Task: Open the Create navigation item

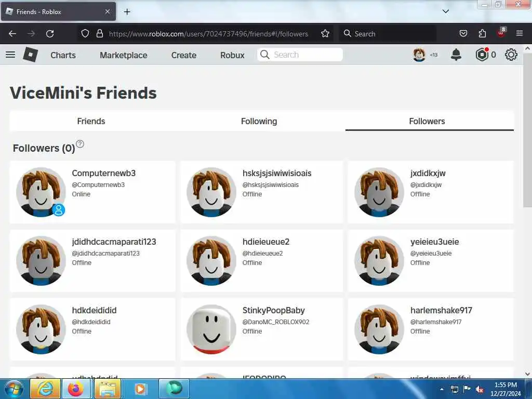Action: pyautogui.click(x=183, y=55)
